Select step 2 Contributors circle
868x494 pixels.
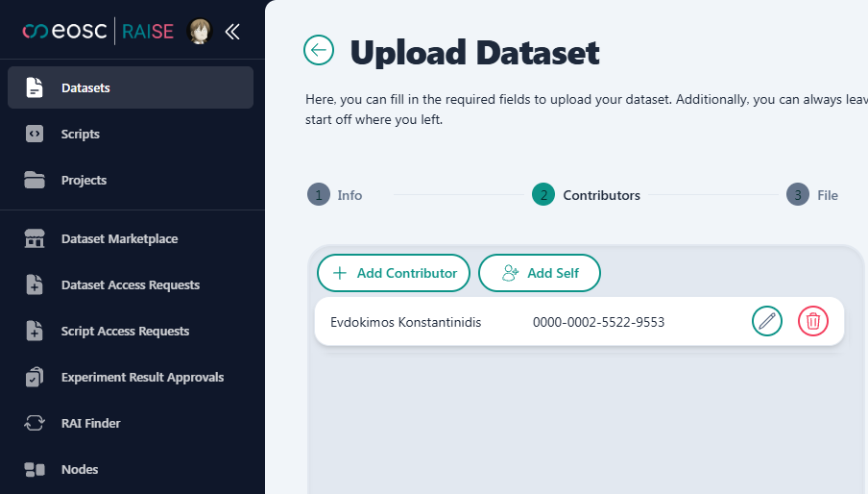pyautogui.click(x=543, y=194)
